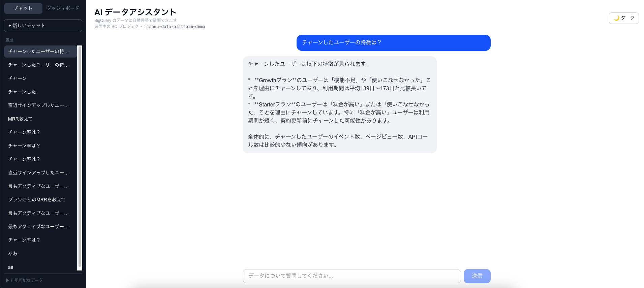This screenshot has width=644, height=288.
Task: Click the blue user question bubble
Action: 393,43
